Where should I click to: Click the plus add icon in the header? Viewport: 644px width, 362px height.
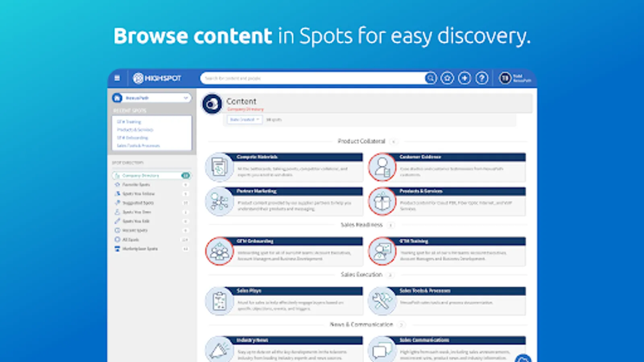pyautogui.click(x=464, y=78)
